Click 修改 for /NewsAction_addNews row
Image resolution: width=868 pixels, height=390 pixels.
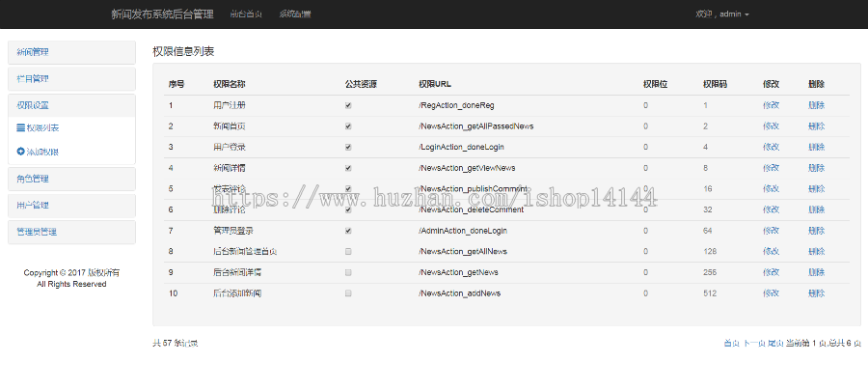(x=772, y=293)
